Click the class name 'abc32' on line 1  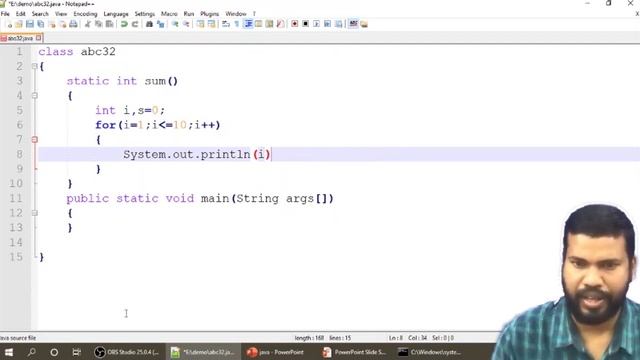pyautogui.click(x=98, y=51)
